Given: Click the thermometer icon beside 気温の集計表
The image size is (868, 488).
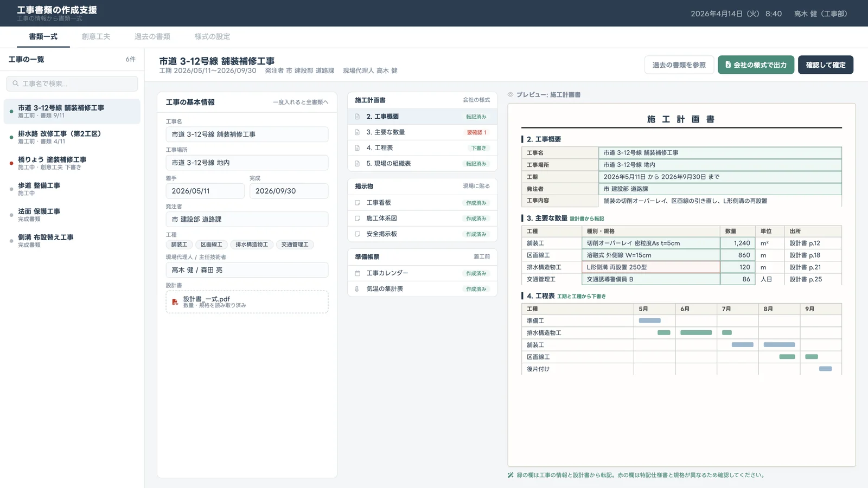Looking at the screenshot, I should [x=357, y=289].
